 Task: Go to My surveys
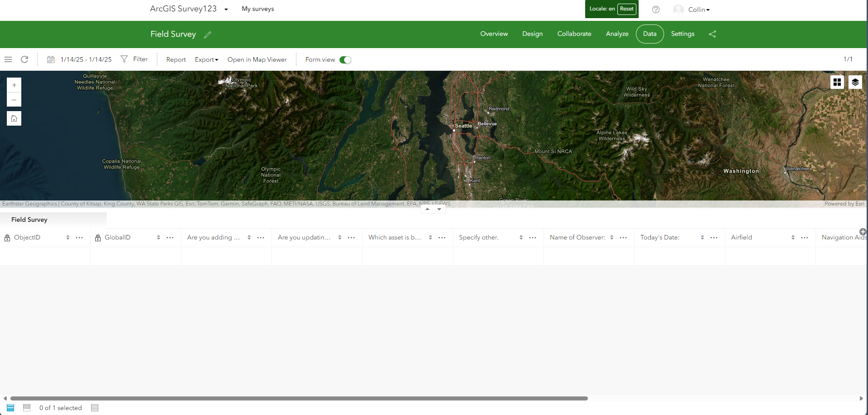[257, 9]
